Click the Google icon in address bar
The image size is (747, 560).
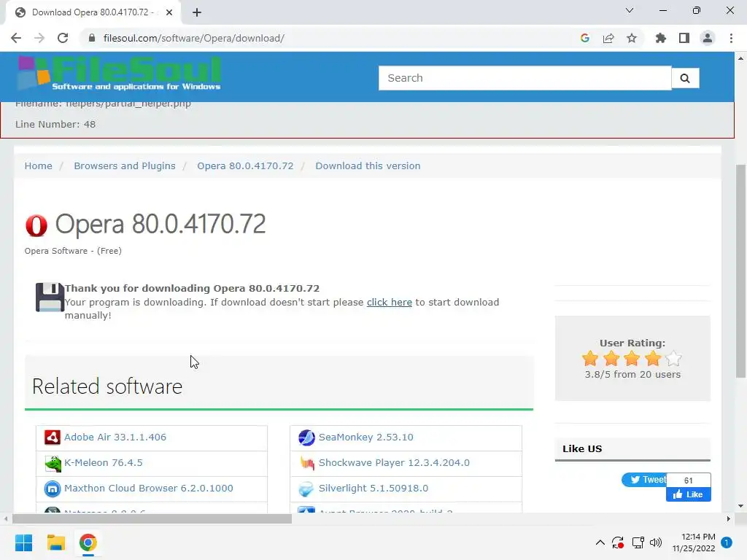(x=585, y=38)
